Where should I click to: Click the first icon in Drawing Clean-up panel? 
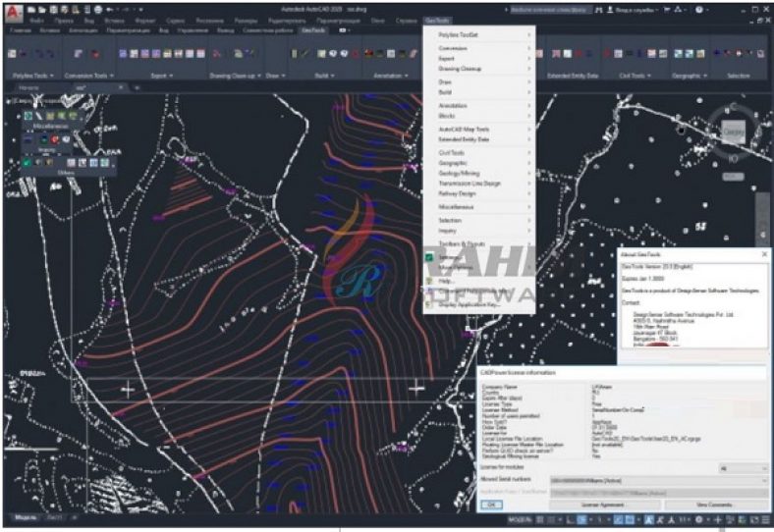(217, 53)
